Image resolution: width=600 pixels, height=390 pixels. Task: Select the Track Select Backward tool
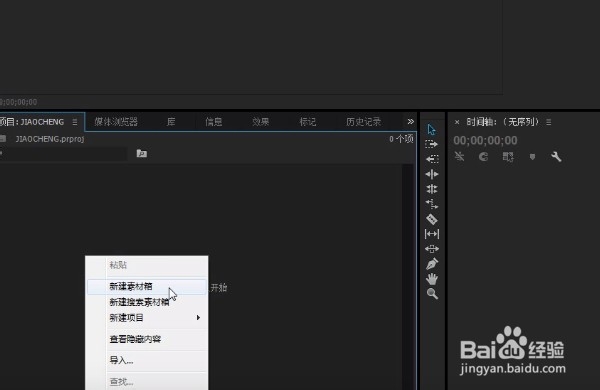[x=432, y=159]
